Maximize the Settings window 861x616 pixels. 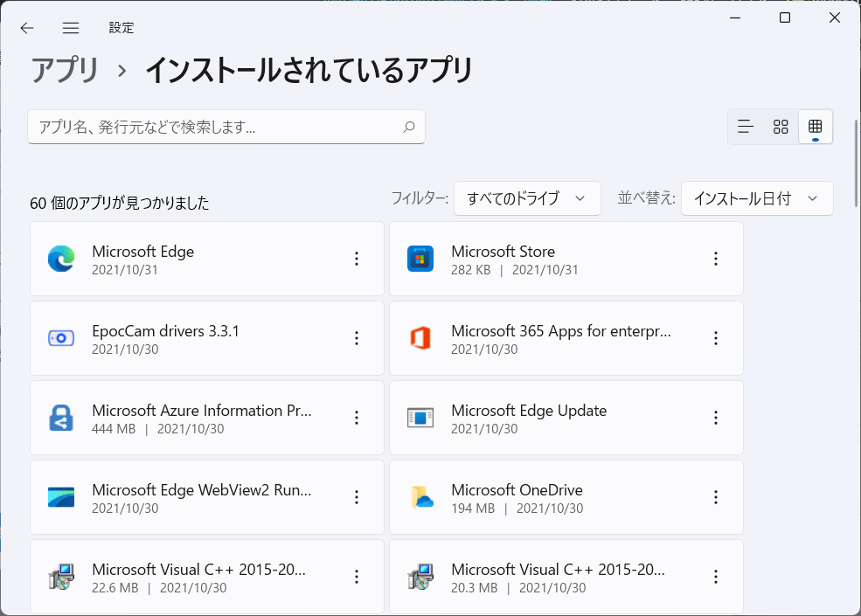click(x=785, y=17)
